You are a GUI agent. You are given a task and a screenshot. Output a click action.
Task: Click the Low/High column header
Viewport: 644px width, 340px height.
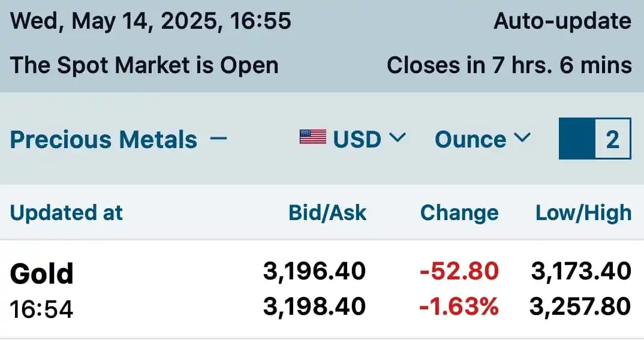[583, 213]
